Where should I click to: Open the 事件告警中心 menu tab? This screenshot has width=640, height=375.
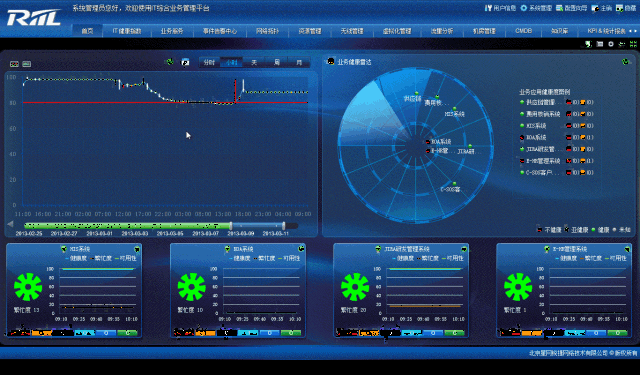pyautogui.click(x=220, y=31)
